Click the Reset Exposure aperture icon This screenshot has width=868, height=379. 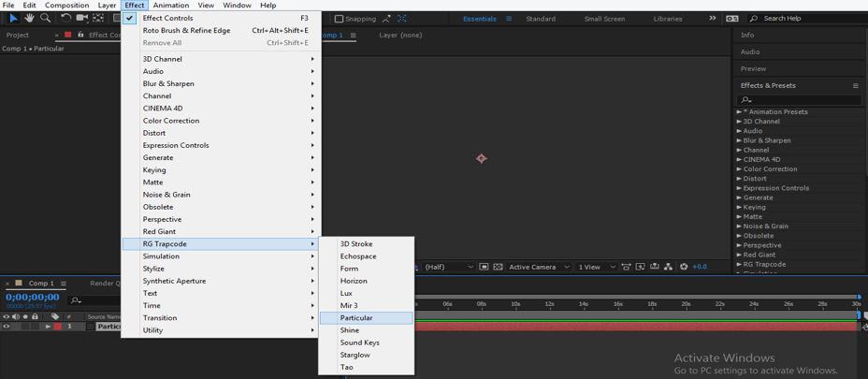[x=684, y=267]
